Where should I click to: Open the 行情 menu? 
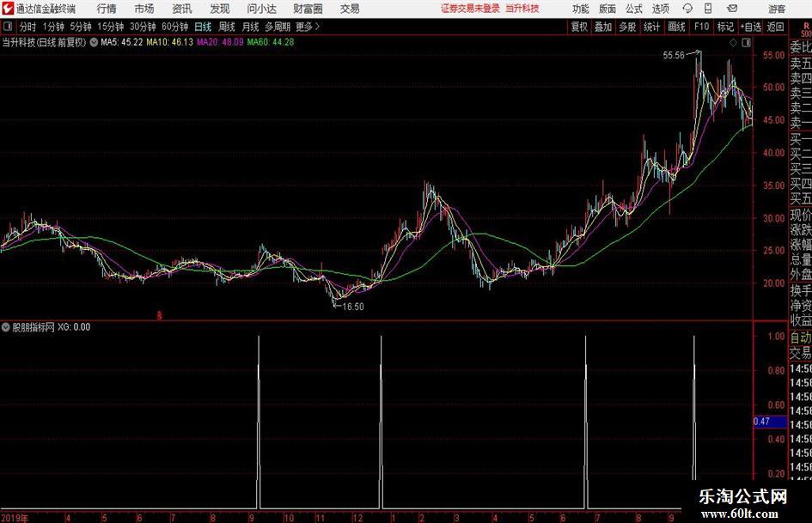107,9
